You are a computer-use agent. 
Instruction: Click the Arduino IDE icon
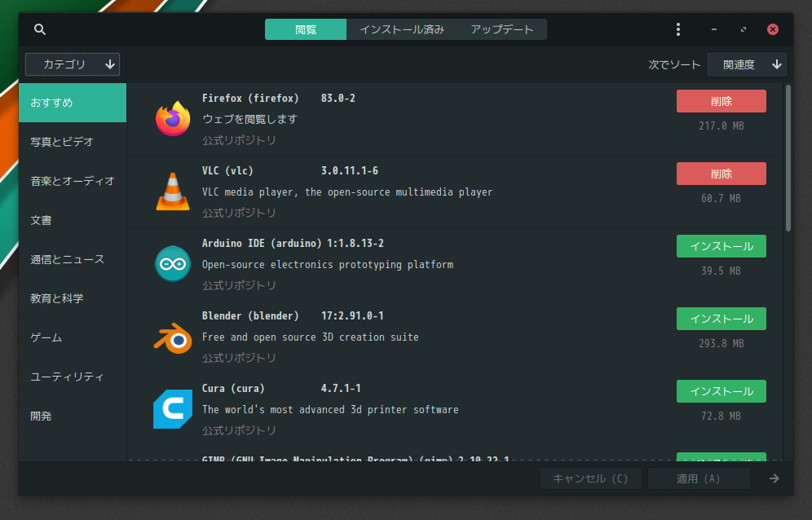(173, 264)
